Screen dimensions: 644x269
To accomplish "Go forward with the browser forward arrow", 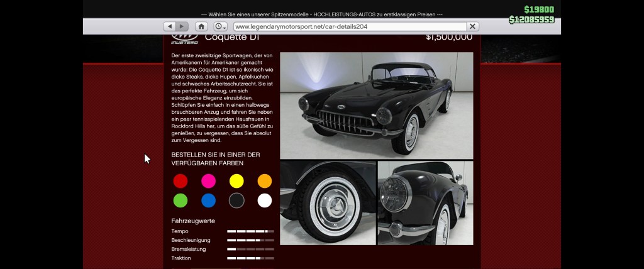I will pos(182,26).
